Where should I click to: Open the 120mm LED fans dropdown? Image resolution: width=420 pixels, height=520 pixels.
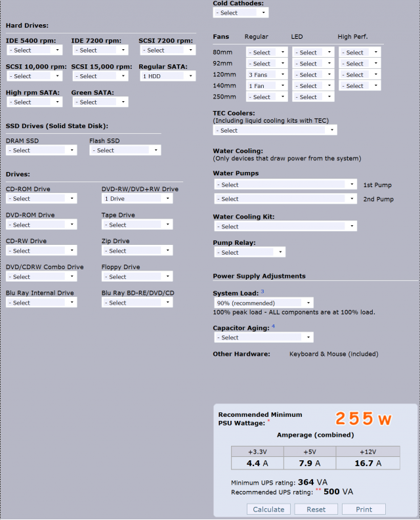(x=313, y=75)
